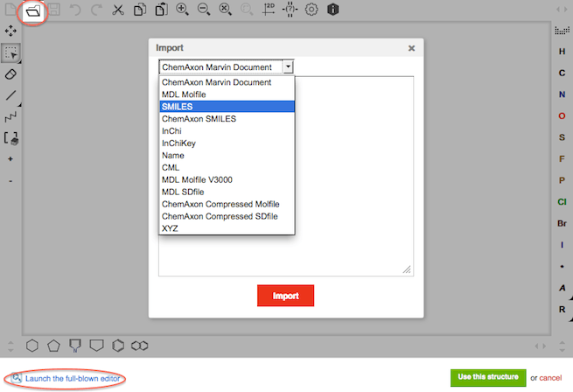This screenshot has width=573, height=392.
Task: Click the 2D clean icon
Action: click(x=269, y=10)
